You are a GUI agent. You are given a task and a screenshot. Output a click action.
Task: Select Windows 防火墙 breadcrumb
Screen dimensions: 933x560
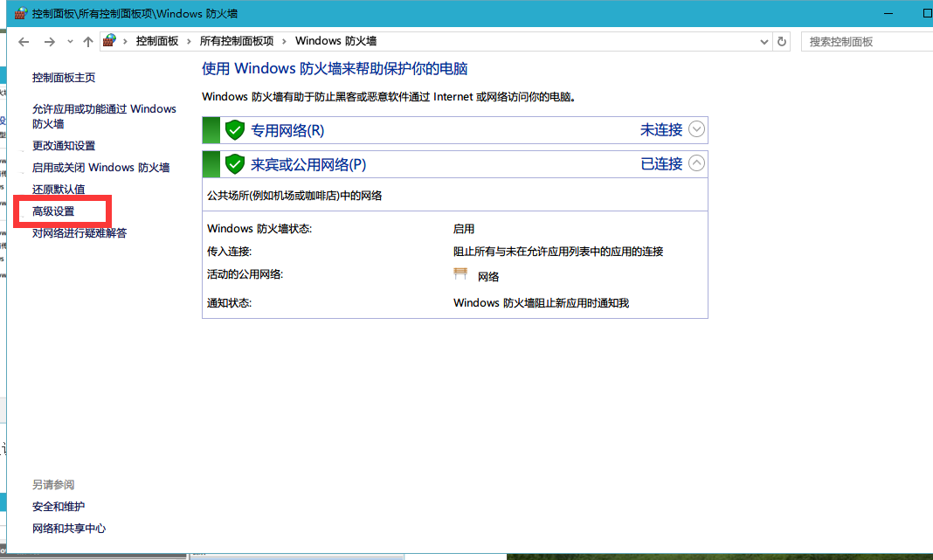tap(336, 41)
